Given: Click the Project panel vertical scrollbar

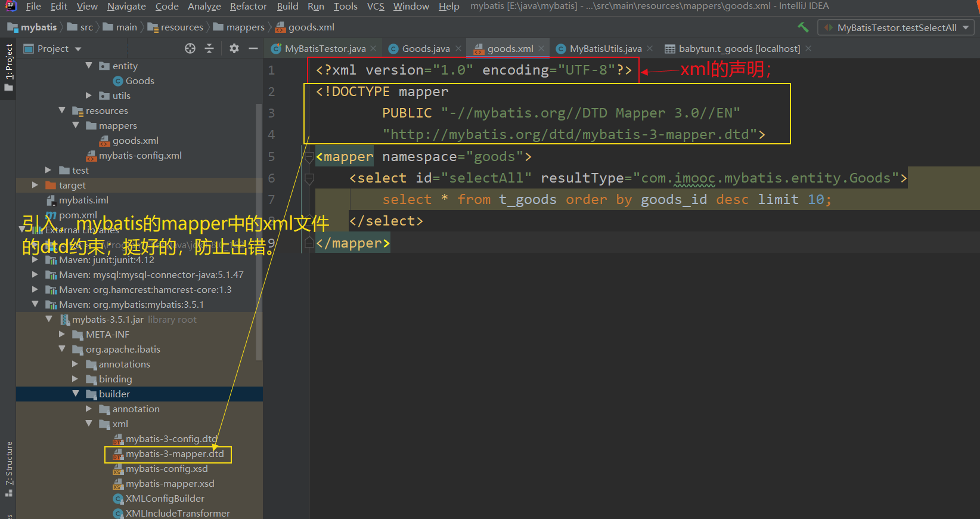Looking at the screenshot, I should pyautogui.click(x=259, y=232).
